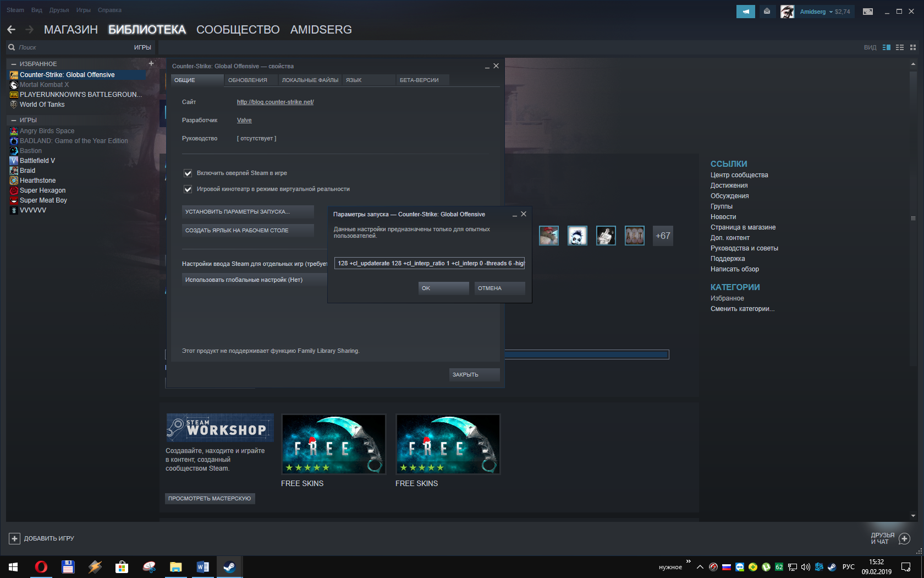Click the search magnifier icon
This screenshot has width=924, height=578.
tap(12, 47)
